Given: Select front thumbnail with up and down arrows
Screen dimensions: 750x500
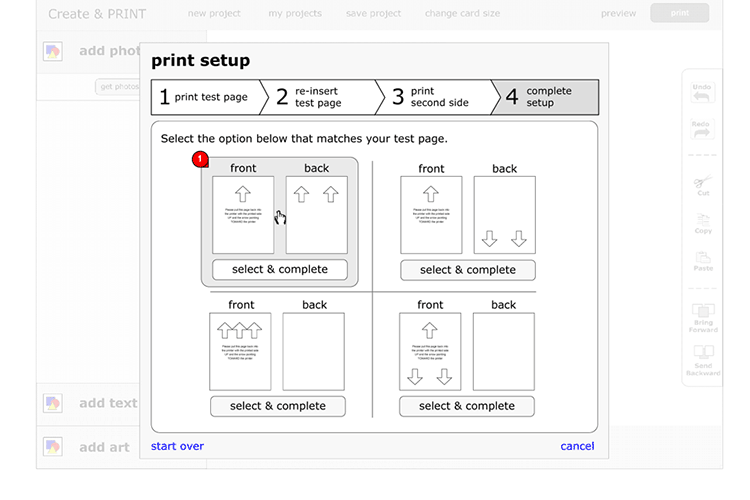Looking at the screenshot, I should pos(430,352).
